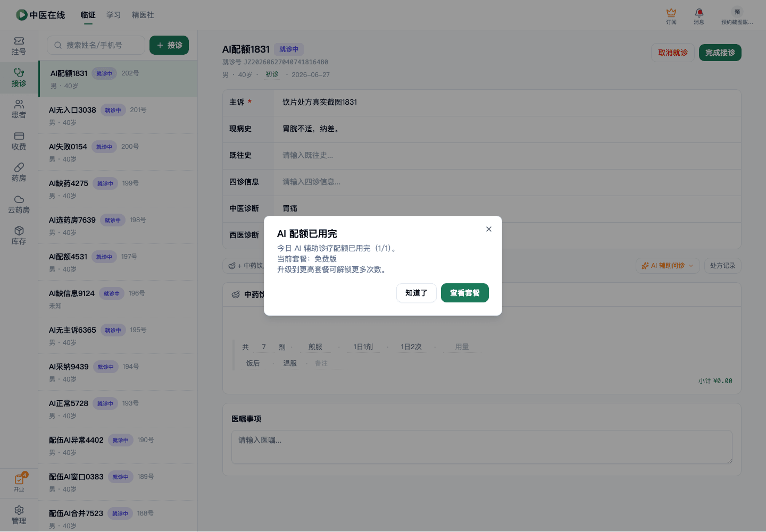Image resolution: width=766 pixels, height=532 pixels.
Task: Select patient AI采纳9439
Action: tap(118, 372)
